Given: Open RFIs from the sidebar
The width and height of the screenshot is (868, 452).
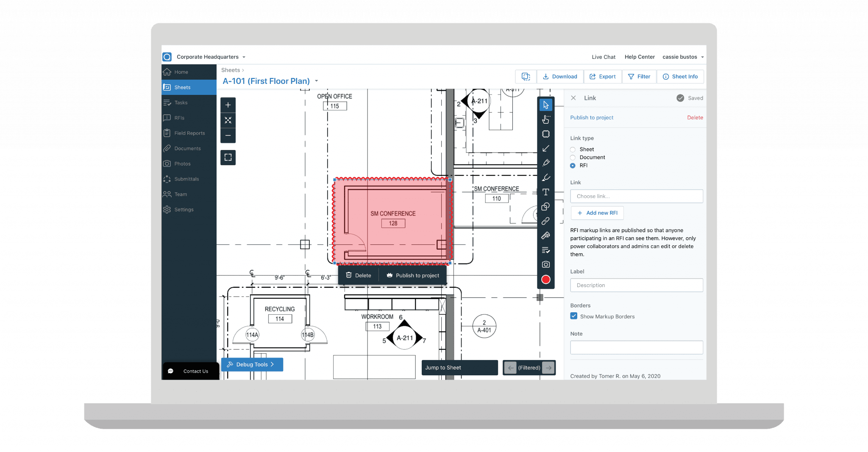Looking at the screenshot, I should coord(189,118).
